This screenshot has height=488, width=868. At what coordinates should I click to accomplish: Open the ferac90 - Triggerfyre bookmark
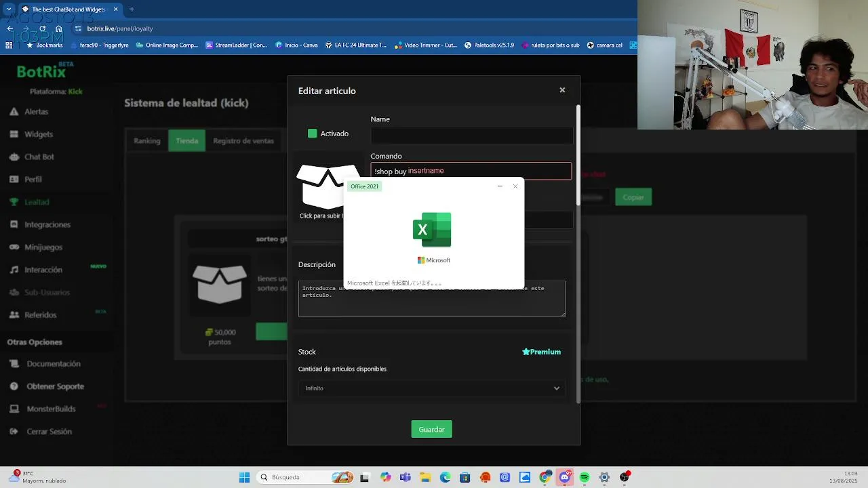pos(99,45)
